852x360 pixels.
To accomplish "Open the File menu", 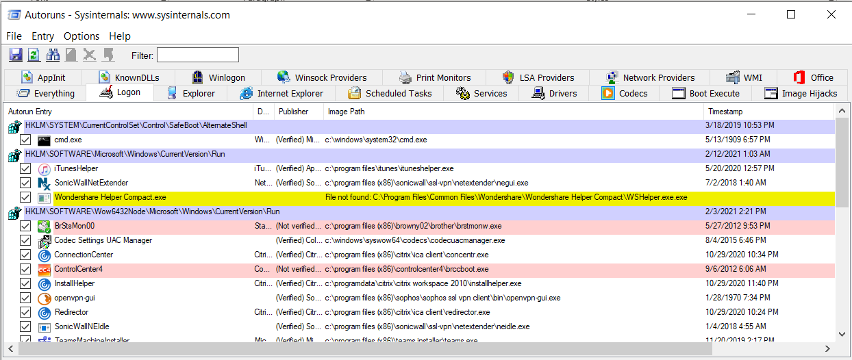I will click(14, 36).
